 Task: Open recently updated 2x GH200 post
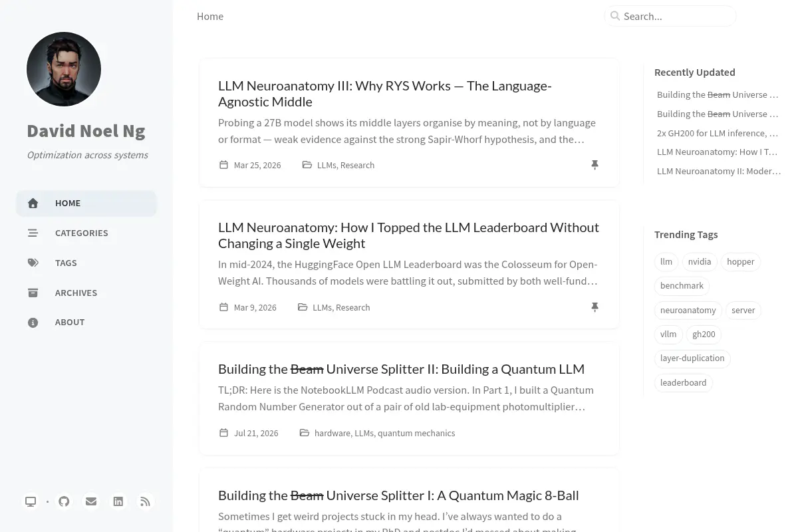(x=718, y=133)
